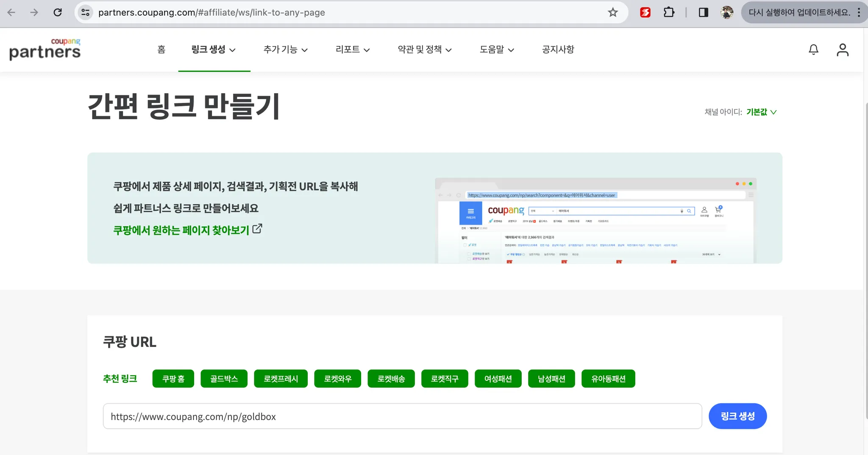Click the 쿠팡 URL section title

(x=130, y=342)
